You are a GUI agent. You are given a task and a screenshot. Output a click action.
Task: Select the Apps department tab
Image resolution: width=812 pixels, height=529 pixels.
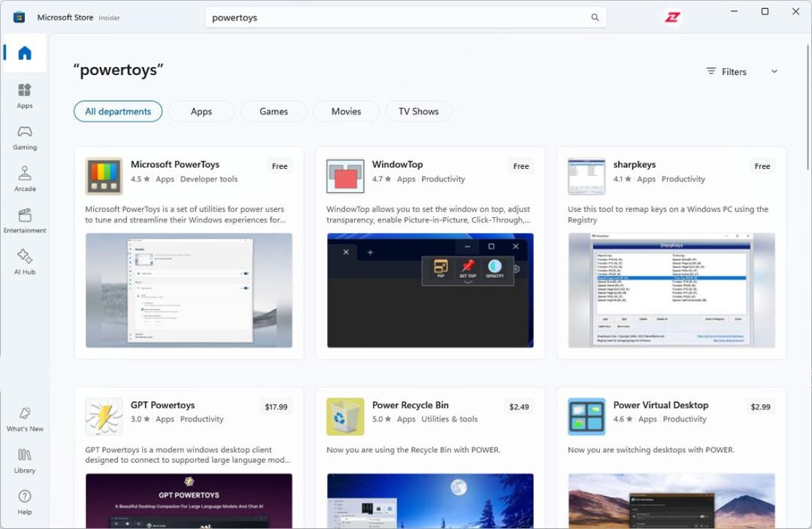(x=201, y=111)
